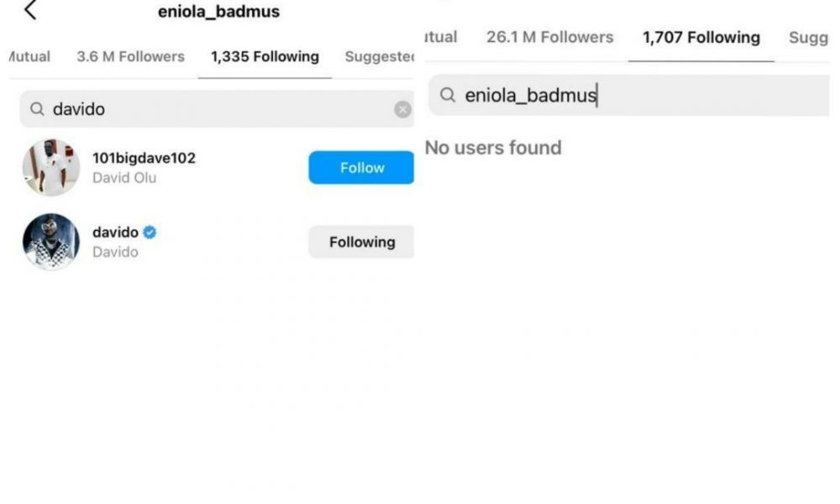The image size is (840, 504).
Task: Open the Suggested tab on the left panel
Action: pos(380,57)
